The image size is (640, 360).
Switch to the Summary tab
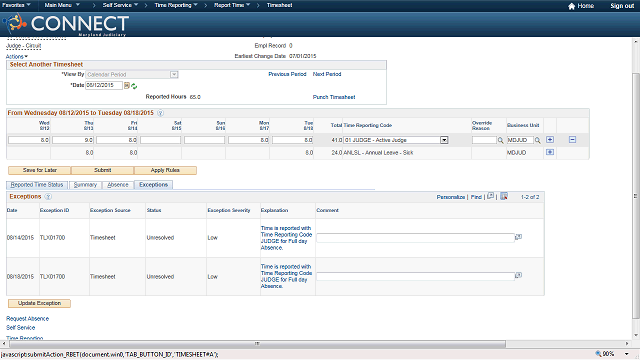pyautogui.click(x=85, y=185)
